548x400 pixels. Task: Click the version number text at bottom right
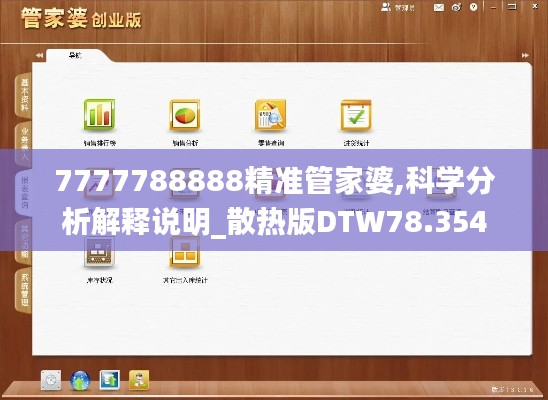pos(512,390)
